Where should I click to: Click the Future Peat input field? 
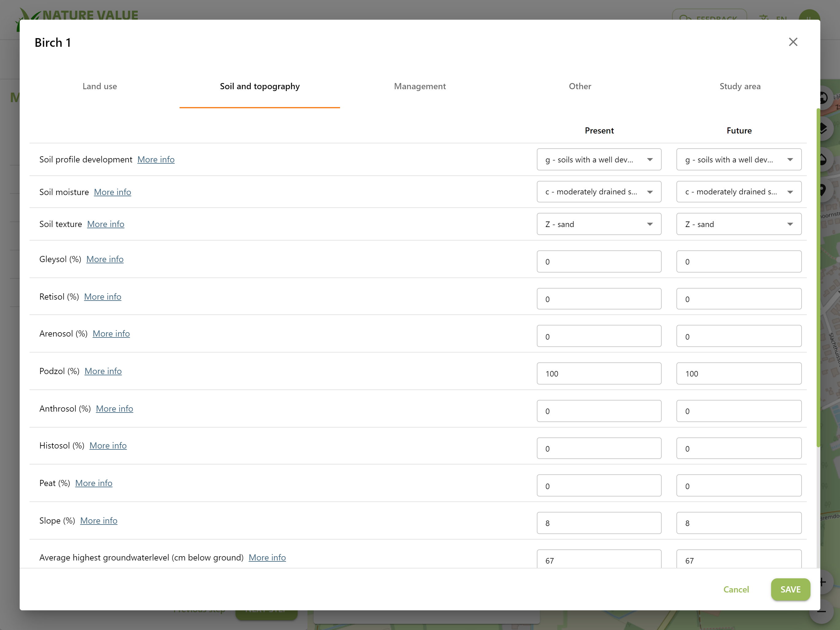(x=739, y=486)
